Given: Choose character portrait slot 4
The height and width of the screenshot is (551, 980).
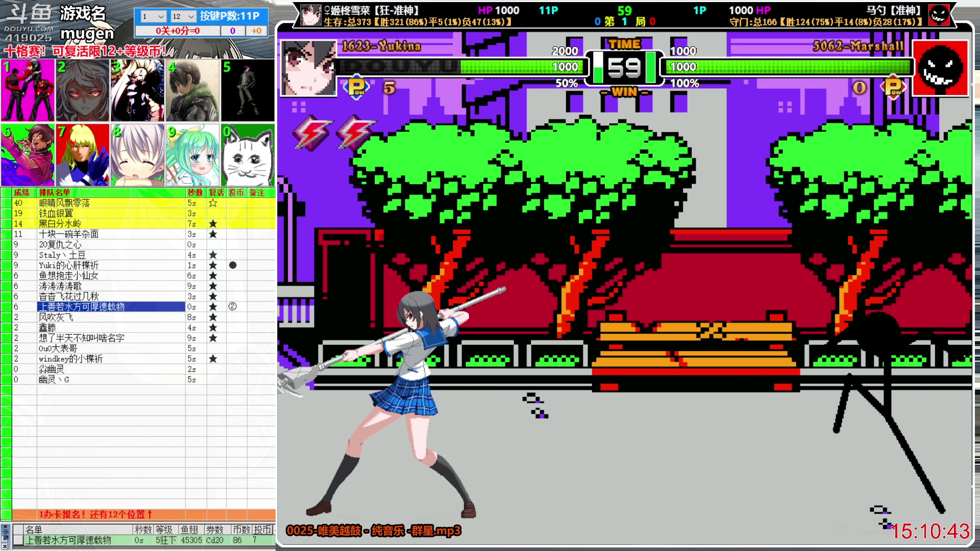Looking at the screenshot, I should pyautogui.click(x=192, y=90).
